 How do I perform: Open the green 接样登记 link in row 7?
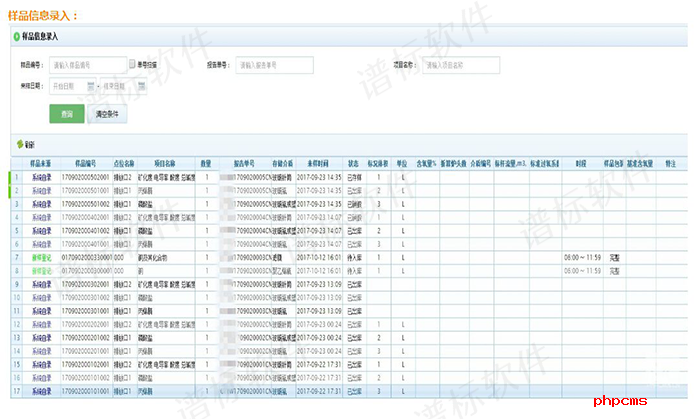click(x=40, y=257)
